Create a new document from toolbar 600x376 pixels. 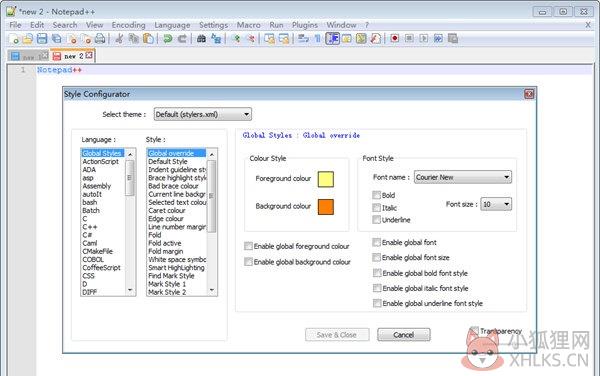click(14, 39)
